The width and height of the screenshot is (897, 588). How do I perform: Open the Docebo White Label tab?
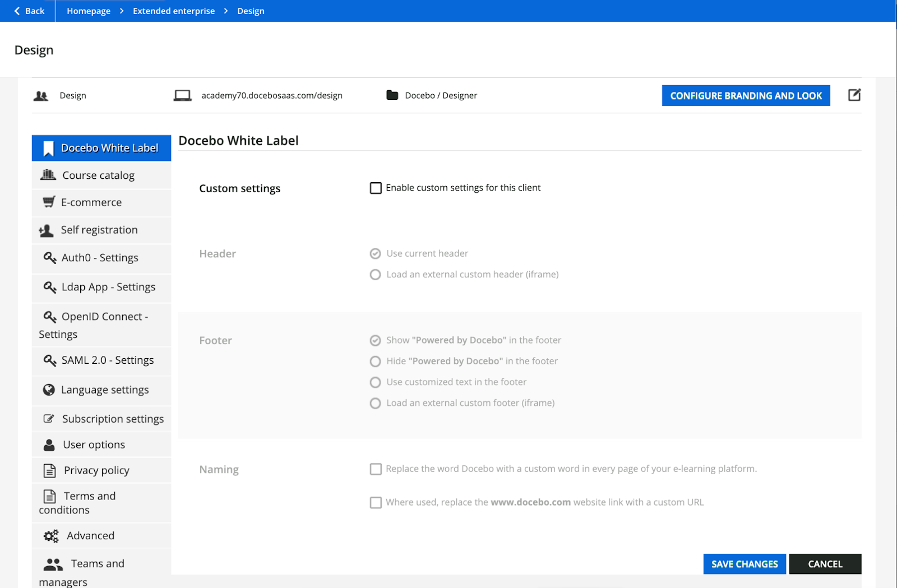click(101, 148)
